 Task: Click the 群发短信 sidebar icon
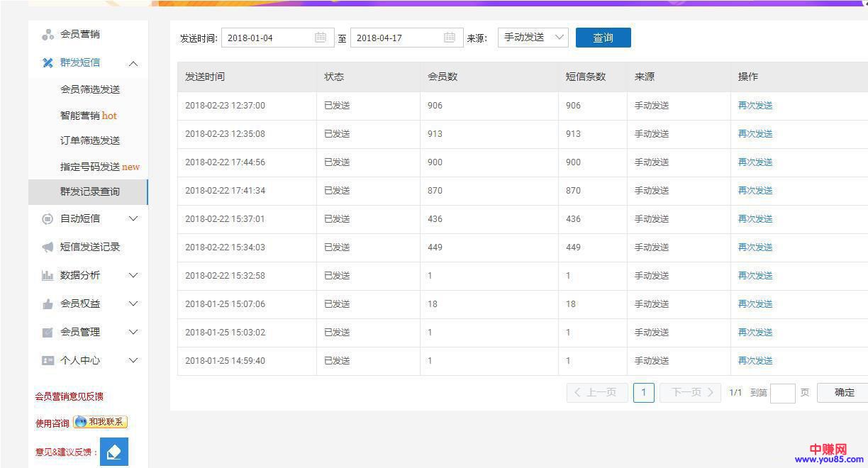[48, 62]
